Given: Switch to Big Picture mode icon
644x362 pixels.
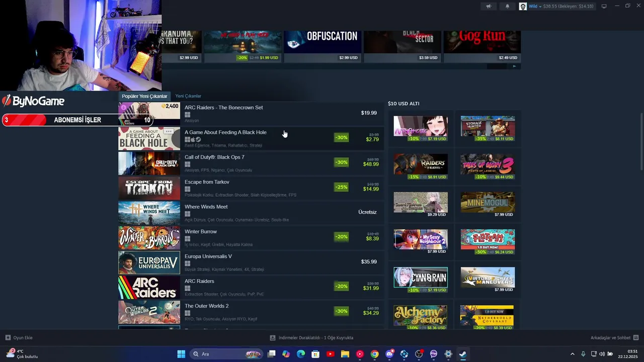Looking at the screenshot, I should pyautogui.click(x=604, y=6).
